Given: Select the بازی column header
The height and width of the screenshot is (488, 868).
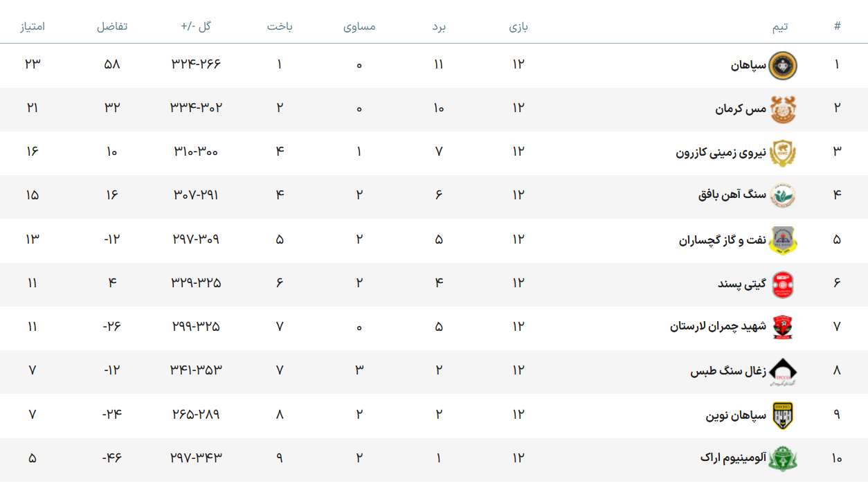Looking at the screenshot, I should pos(518,27).
